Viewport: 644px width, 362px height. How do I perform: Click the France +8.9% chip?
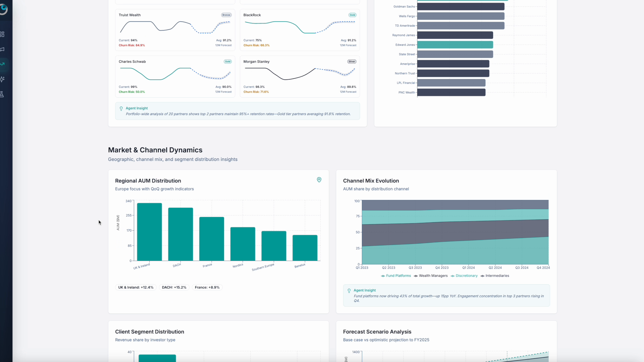point(207,288)
